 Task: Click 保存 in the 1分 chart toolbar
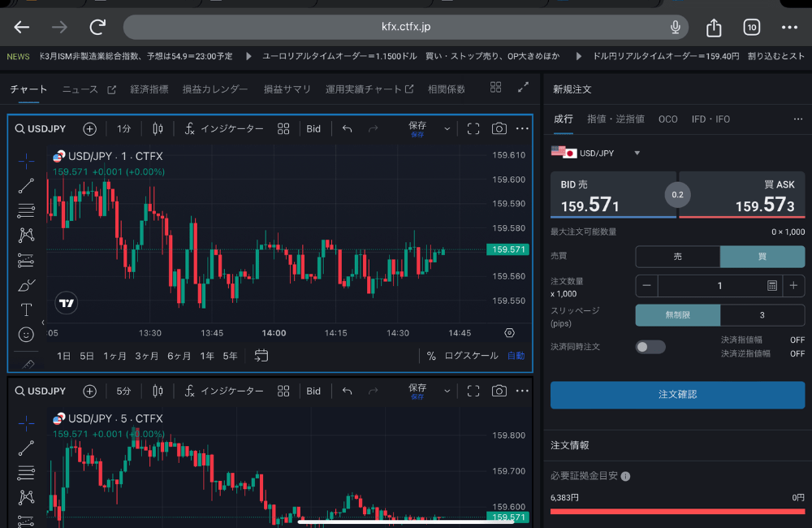(x=417, y=128)
